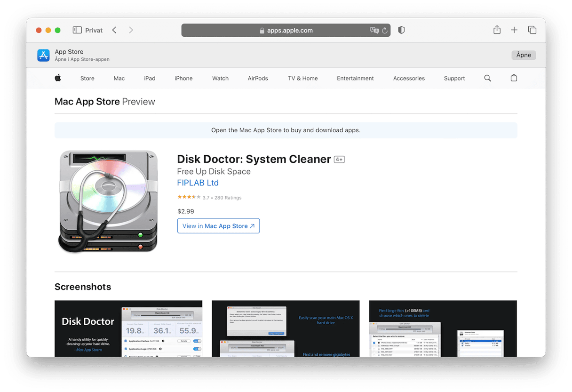Show the tab overview
The width and height of the screenshot is (572, 392).
click(532, 30)
